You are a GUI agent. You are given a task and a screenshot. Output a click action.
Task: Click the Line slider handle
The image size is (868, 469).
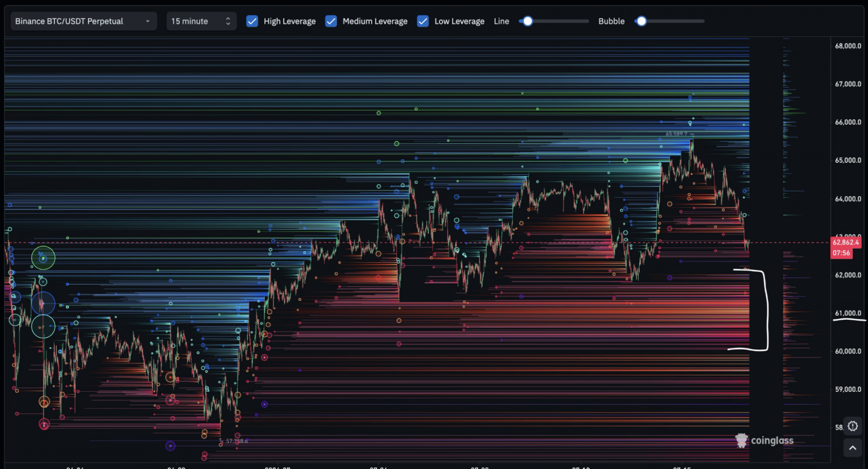pos(528,21)
